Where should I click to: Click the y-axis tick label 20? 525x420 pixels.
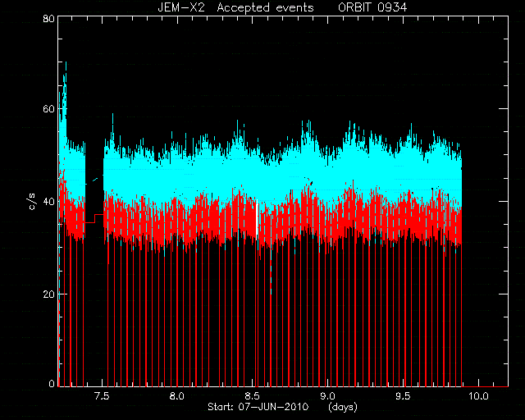(48, 294)
